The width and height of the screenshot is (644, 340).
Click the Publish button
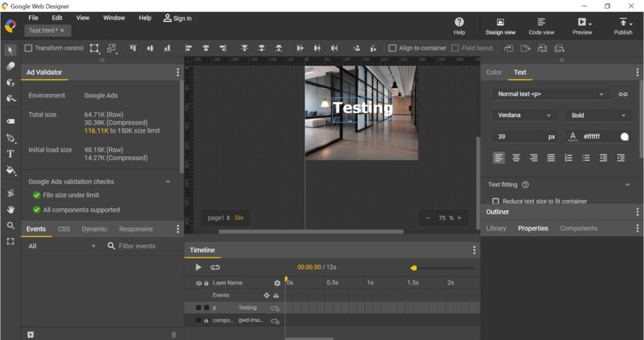(623, 26)
